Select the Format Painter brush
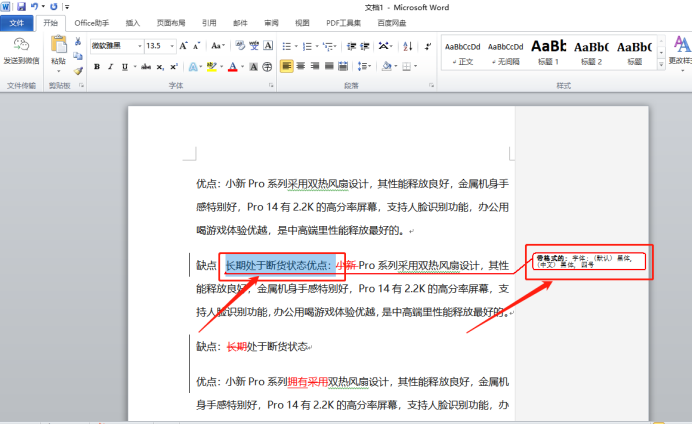This screenshot has width=692, height=424. [78, 71]
